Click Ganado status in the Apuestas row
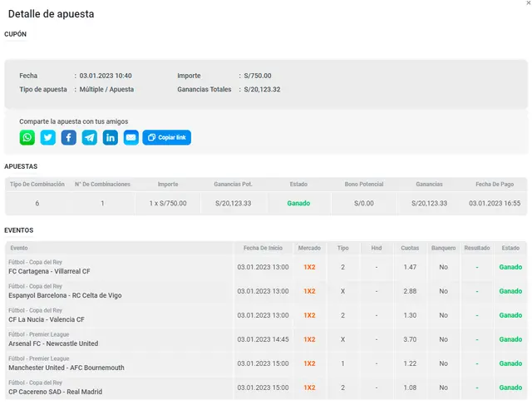The height and width of the screenshot is (405, 532). coord(298,203)
